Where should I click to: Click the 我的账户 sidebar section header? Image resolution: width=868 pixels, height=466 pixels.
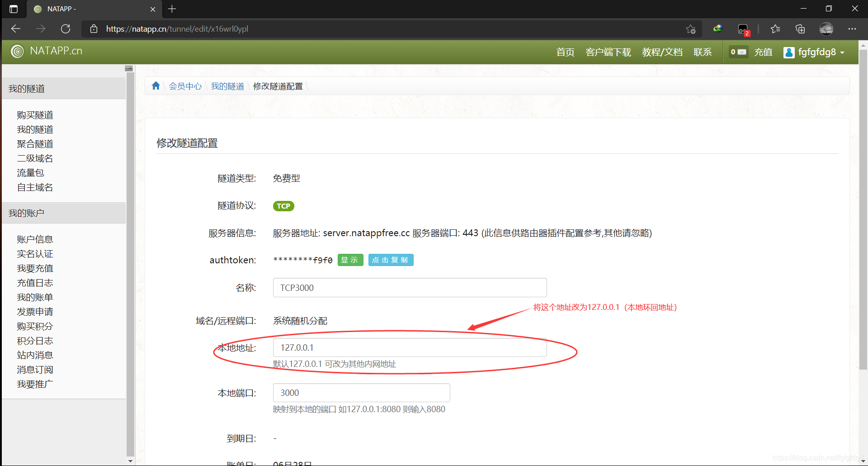(x=64, y=213)
